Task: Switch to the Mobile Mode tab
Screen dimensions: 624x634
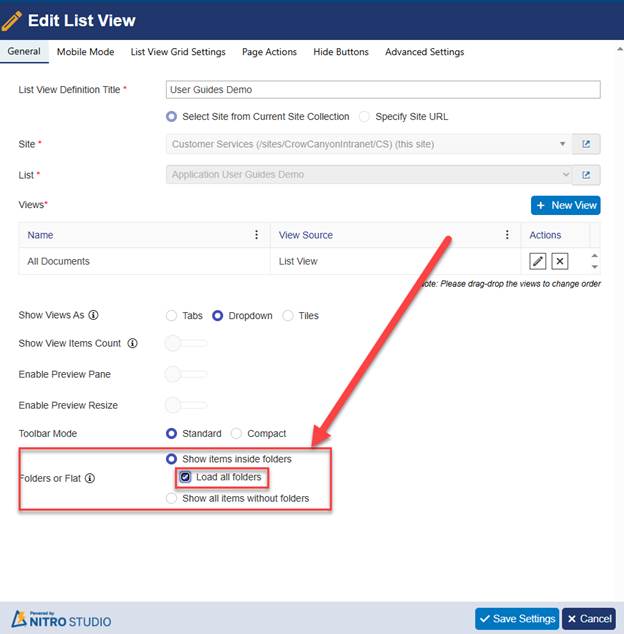Action: point(85,52)
